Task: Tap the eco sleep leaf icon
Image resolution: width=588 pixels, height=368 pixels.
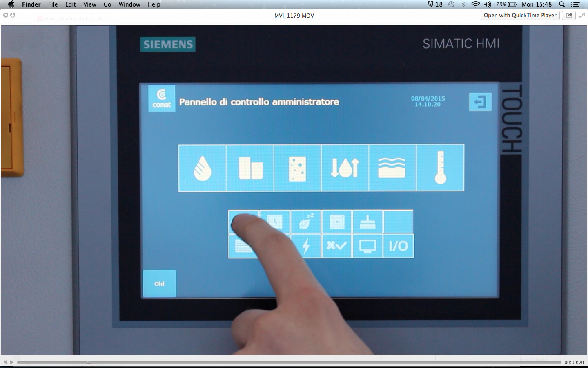Action: click(306, 222)
